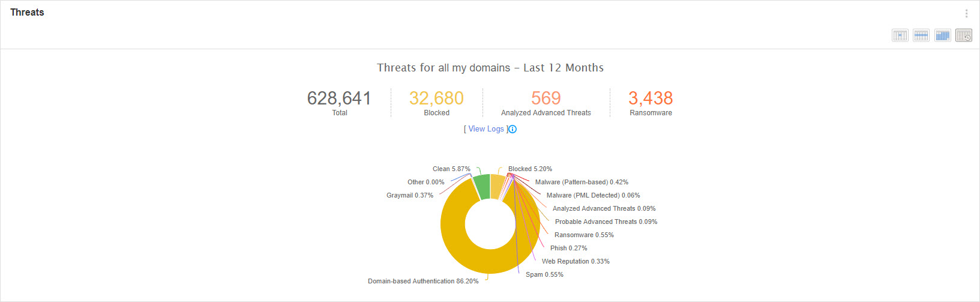Click the Malware (Pattern-based) 0.42% label
This screenshot has height=302, width=980.
tap(582, 182)
